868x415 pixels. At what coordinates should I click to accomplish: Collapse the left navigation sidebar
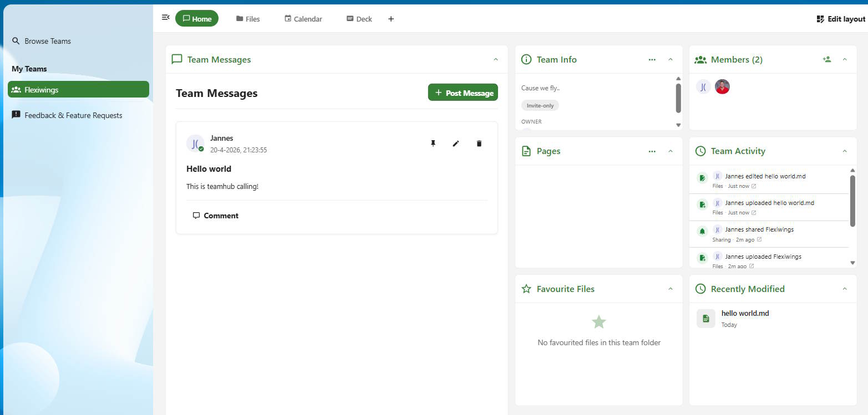click(x=165, y=17)
